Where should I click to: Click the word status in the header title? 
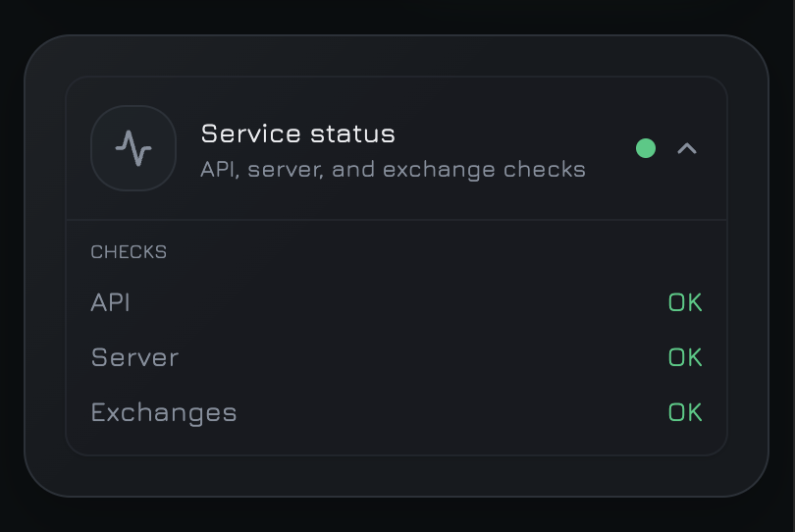pyautogui.click(x=352, y=134)
